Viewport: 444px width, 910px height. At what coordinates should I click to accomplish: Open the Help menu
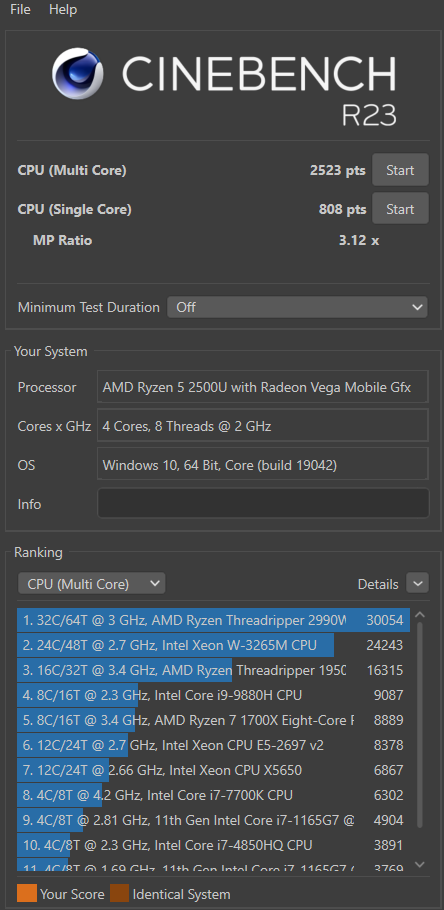point(63,9)
